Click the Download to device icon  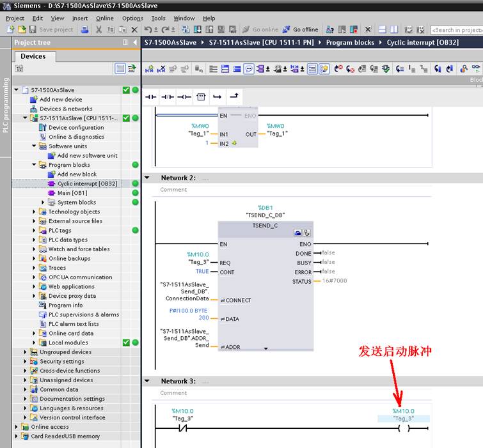click(198, 29)
